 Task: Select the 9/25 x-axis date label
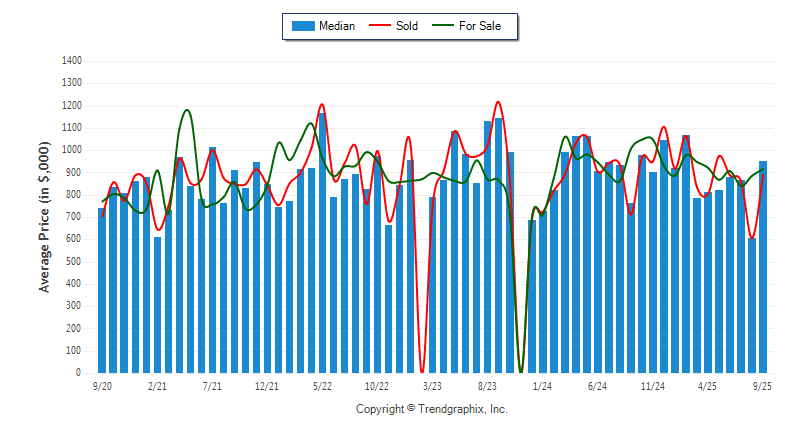[x=762, y=385]
